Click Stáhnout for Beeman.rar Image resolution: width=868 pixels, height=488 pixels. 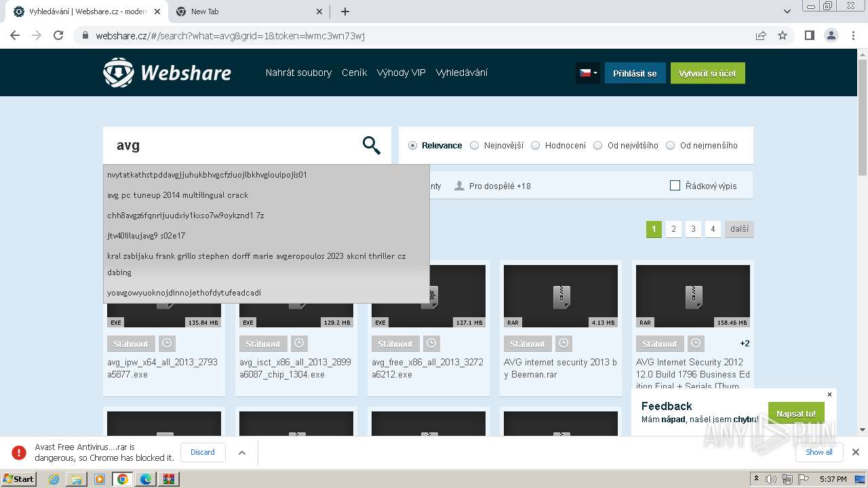528,344
